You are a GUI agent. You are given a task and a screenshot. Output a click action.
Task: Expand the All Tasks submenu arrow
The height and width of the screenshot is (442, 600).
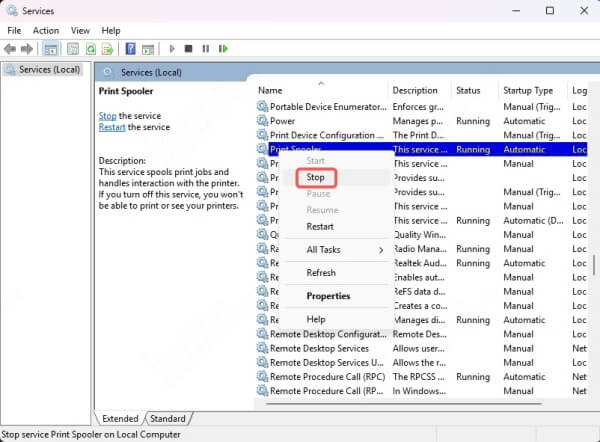(x=381, y=250)
